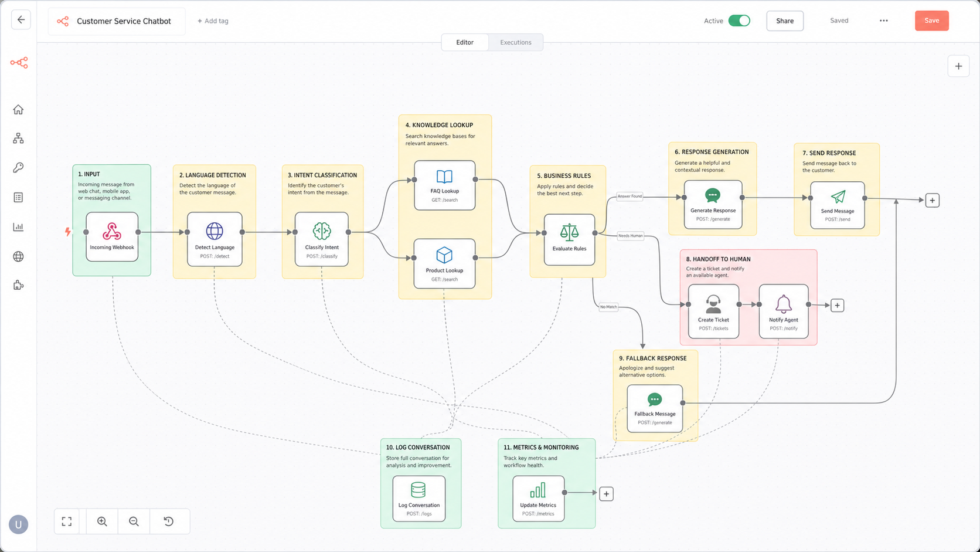Select the Detect Language node
This screenshot has width=980, height=552.
[x=215, y=239]
